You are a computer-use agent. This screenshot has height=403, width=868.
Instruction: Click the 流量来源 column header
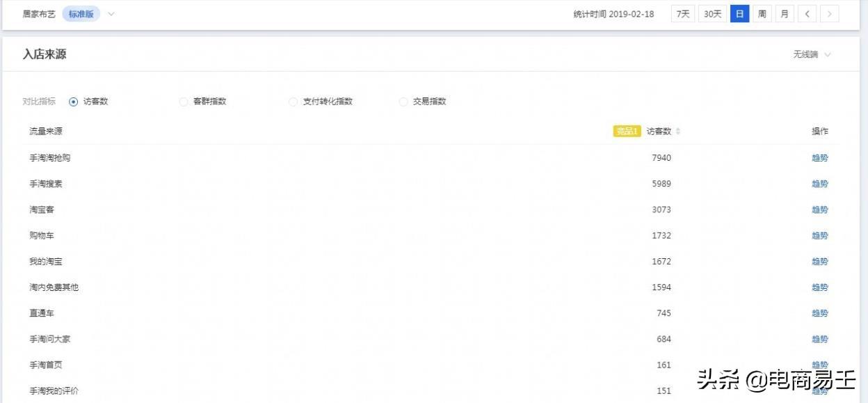click(x=46, y=131)
